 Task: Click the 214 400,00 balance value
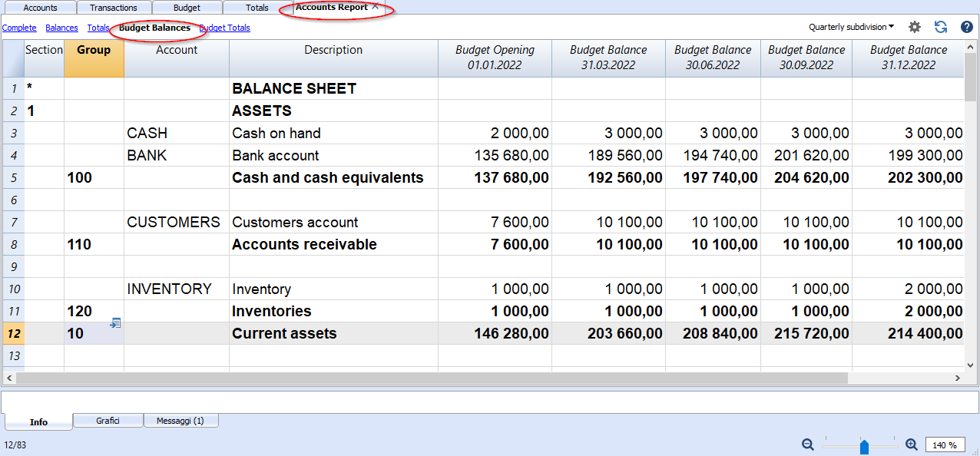(909, 334)
